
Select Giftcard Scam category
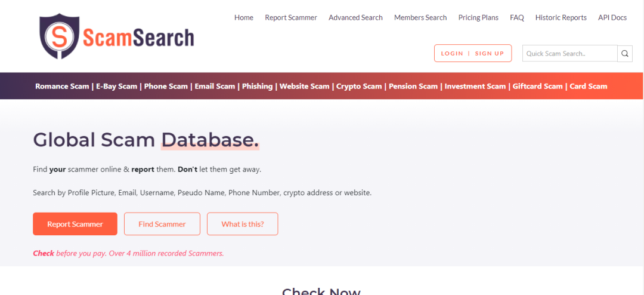[x=538, y=87]
